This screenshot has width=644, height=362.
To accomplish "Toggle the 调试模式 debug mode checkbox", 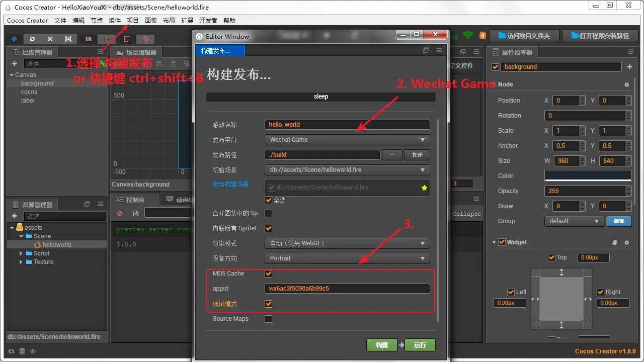I will [269, 304].
